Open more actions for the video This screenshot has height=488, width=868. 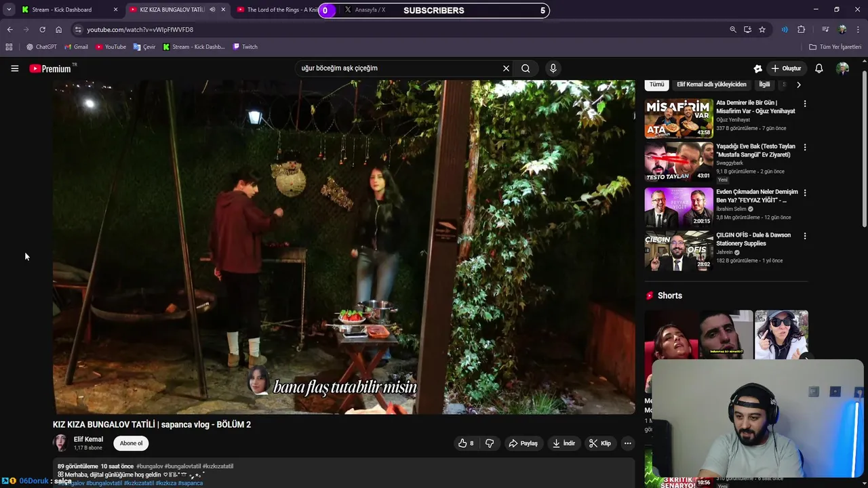[x=627, y=443]
